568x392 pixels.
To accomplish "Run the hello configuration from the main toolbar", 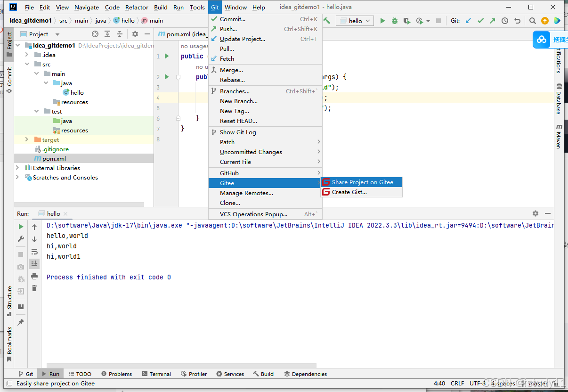I will coord(382,21).
